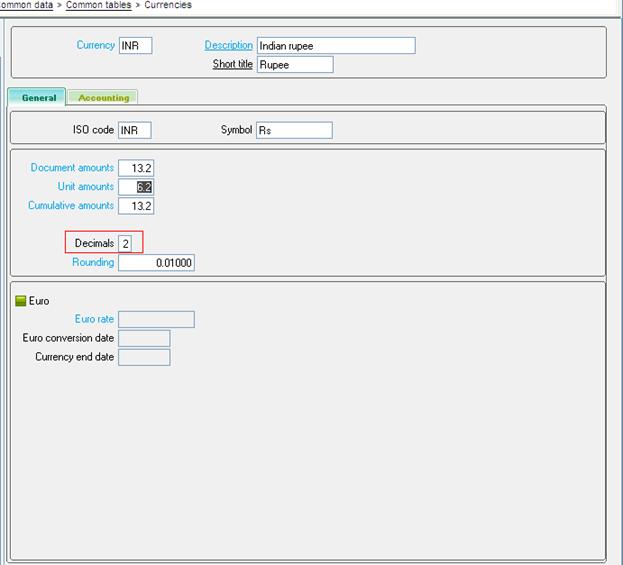The image size is (623, 565).
Task: Click the Short title label
Action: point(232,64)
